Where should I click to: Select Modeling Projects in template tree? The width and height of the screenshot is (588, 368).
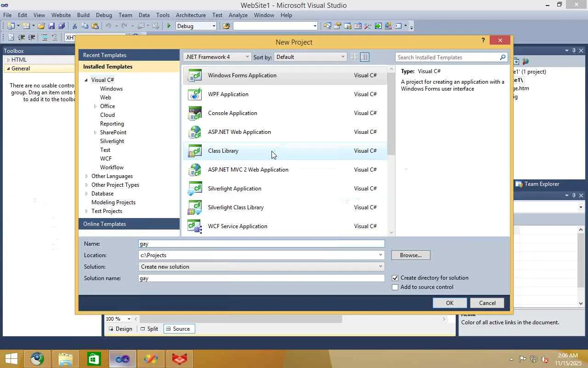tap(113, 202)
